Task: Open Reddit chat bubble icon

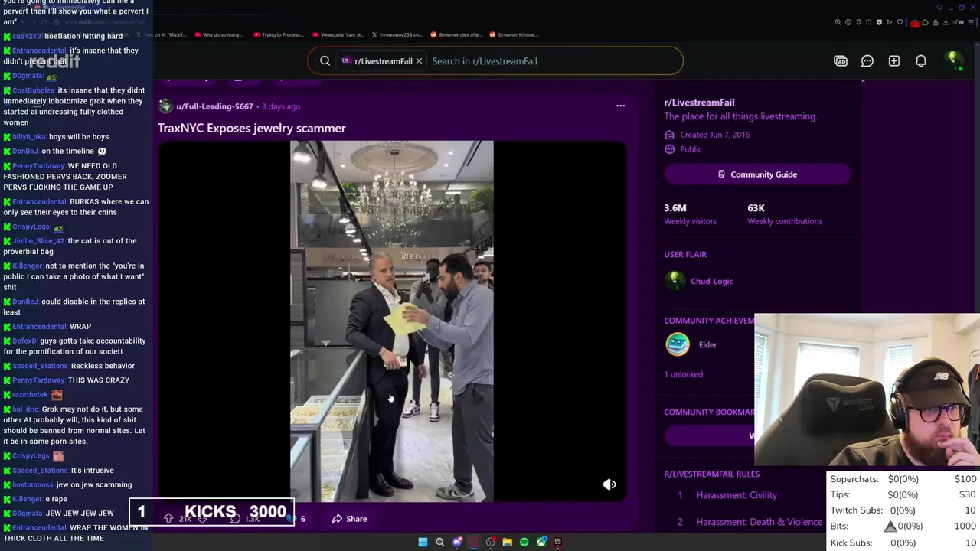Action: 867,61
